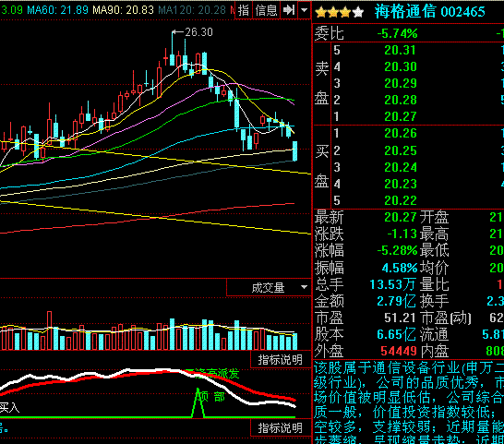Select sell level 2 price 20.28
Screen dimensions: 504x444
tap(401, 100)
